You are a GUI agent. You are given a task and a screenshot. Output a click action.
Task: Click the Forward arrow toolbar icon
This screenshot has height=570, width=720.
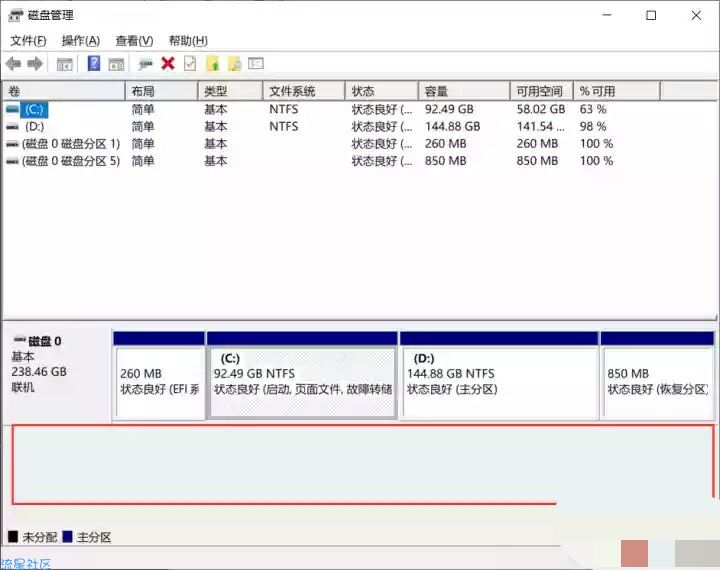coord(35,64)
